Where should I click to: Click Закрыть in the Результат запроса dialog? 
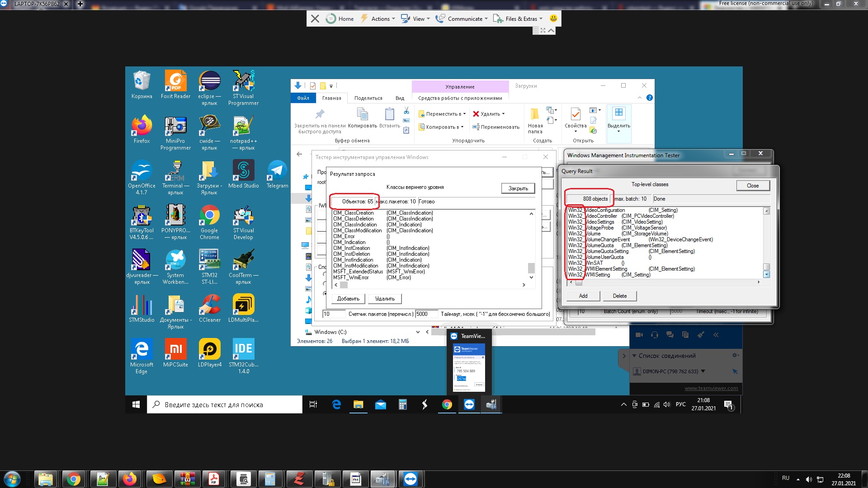518,188
